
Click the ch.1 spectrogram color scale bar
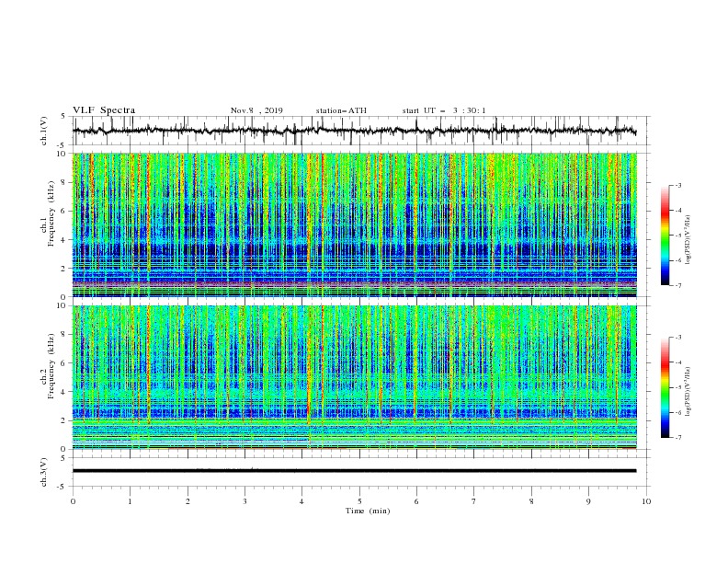665,236
